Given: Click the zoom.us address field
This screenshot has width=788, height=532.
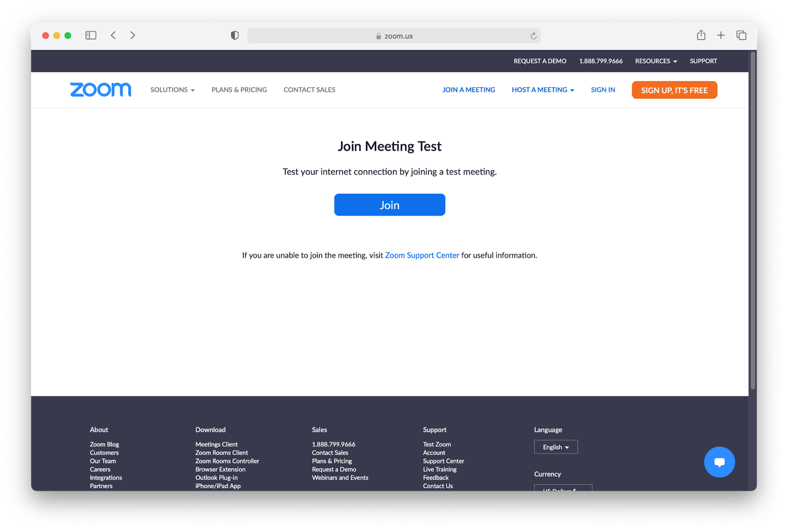Looking at the screenshot, I should (394, 36).
